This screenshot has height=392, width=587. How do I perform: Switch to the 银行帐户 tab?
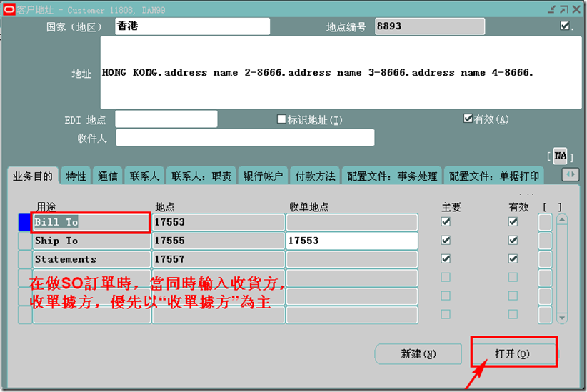coord(263,176)
